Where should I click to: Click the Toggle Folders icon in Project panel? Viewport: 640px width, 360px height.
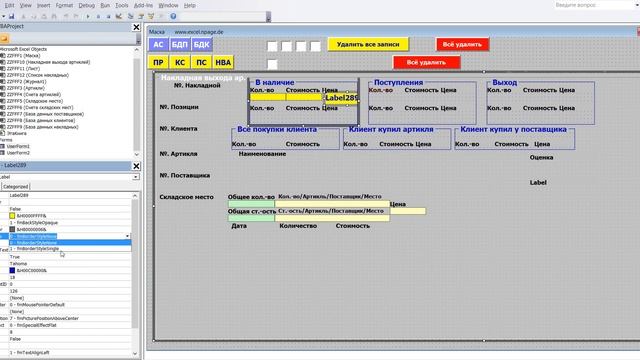(4, 39)
